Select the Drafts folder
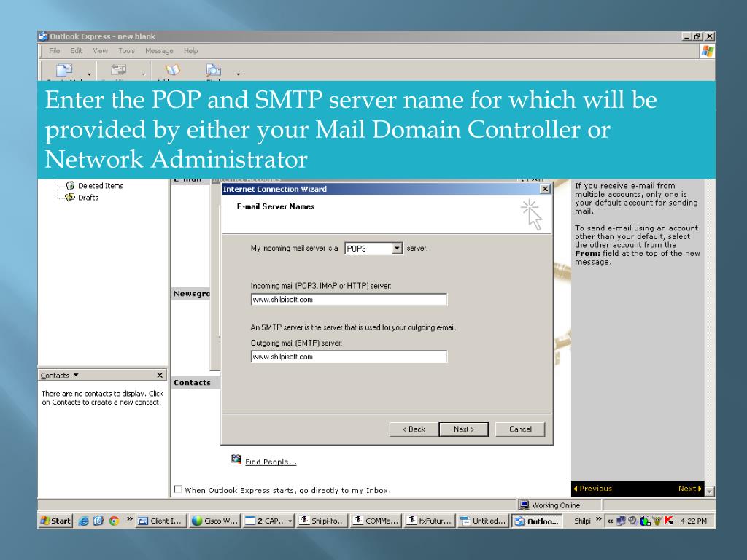The width and height of the screenshot is (747, 560). [88, 197]
